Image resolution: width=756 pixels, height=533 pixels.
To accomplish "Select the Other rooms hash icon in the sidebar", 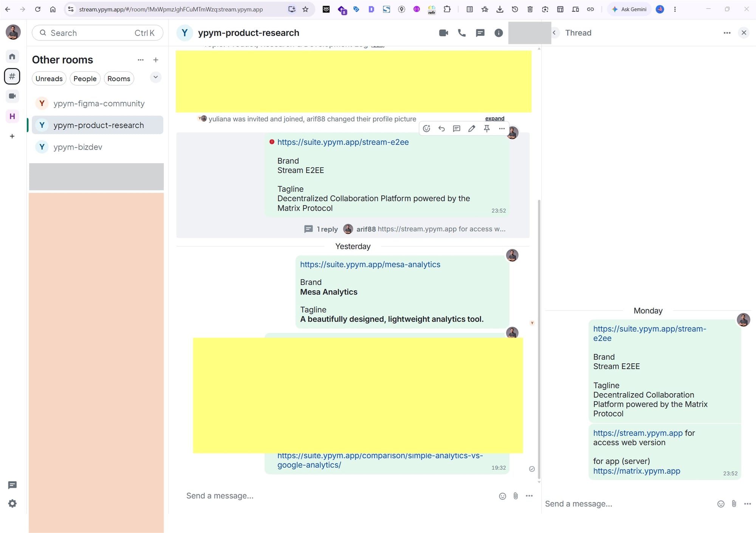I will (x=12, y=76).
